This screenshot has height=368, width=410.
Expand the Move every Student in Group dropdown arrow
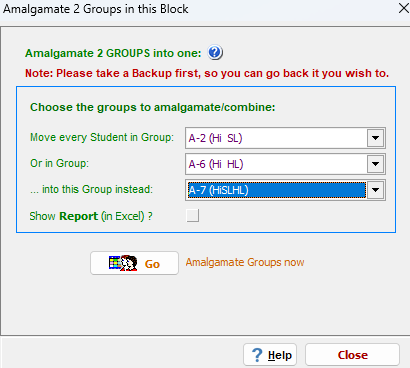375,138
